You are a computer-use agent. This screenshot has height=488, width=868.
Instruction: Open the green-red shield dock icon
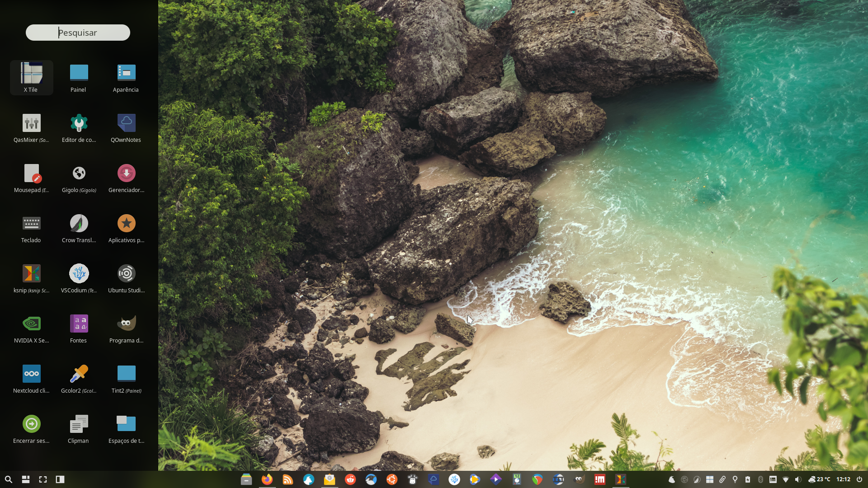tap(538, 479)
